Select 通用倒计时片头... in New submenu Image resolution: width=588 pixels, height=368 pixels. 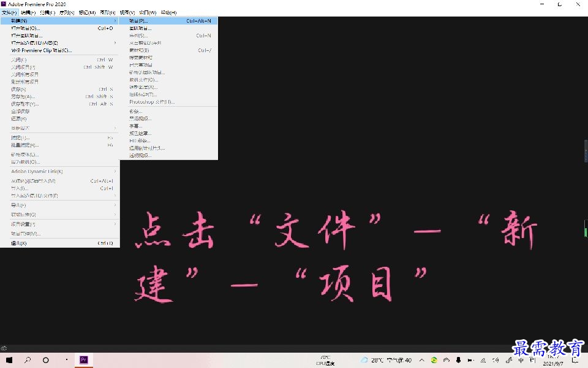point(168,148)
